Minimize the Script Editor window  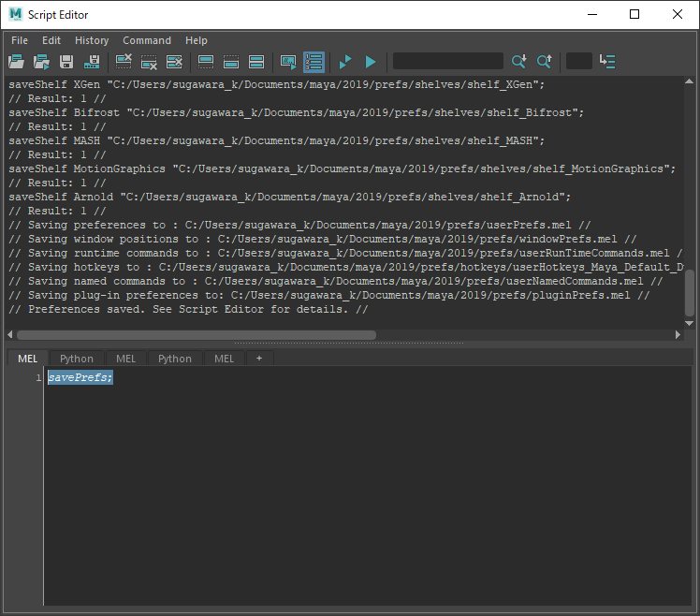592,14
